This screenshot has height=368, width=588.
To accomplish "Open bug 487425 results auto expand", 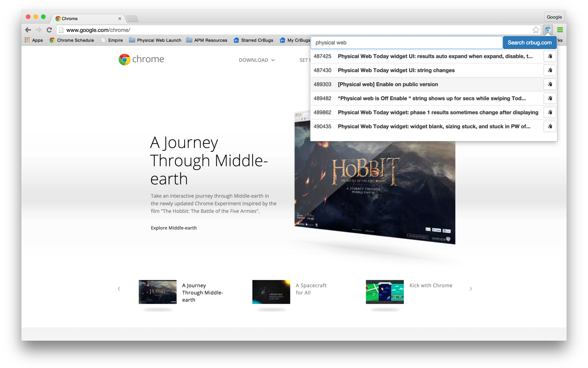I will tap(435, 56).
